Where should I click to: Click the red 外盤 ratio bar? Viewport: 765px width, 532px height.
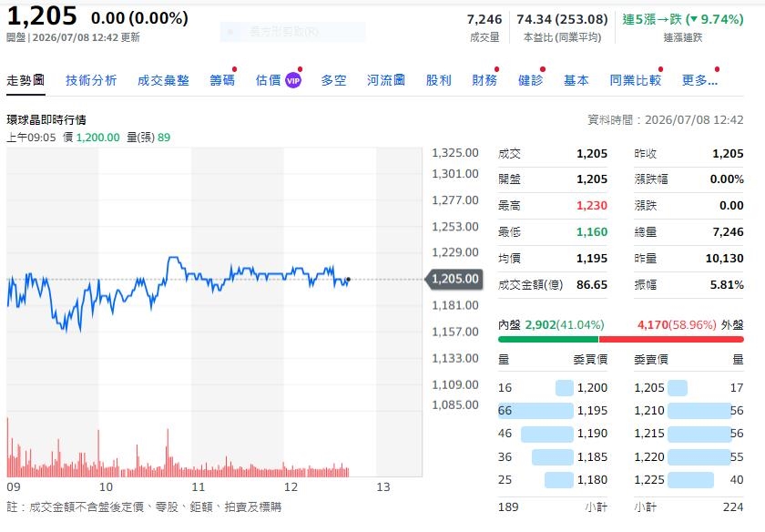(671, 339)
